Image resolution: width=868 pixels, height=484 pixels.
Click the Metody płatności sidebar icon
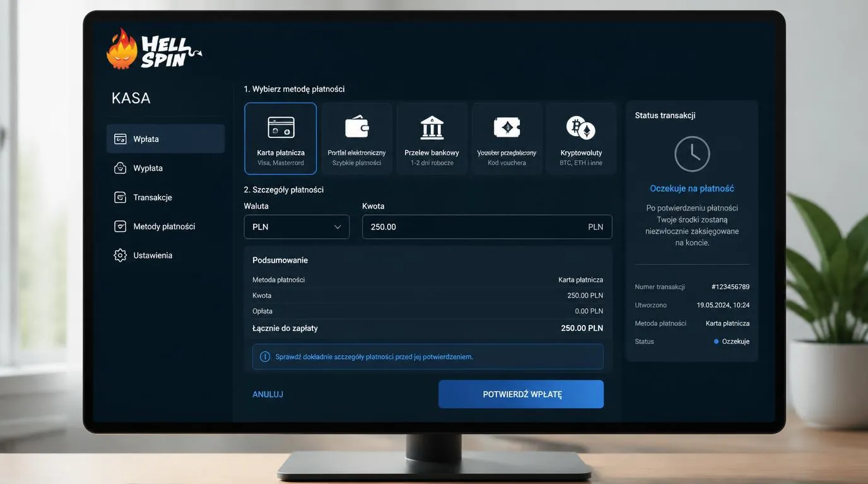120,226
